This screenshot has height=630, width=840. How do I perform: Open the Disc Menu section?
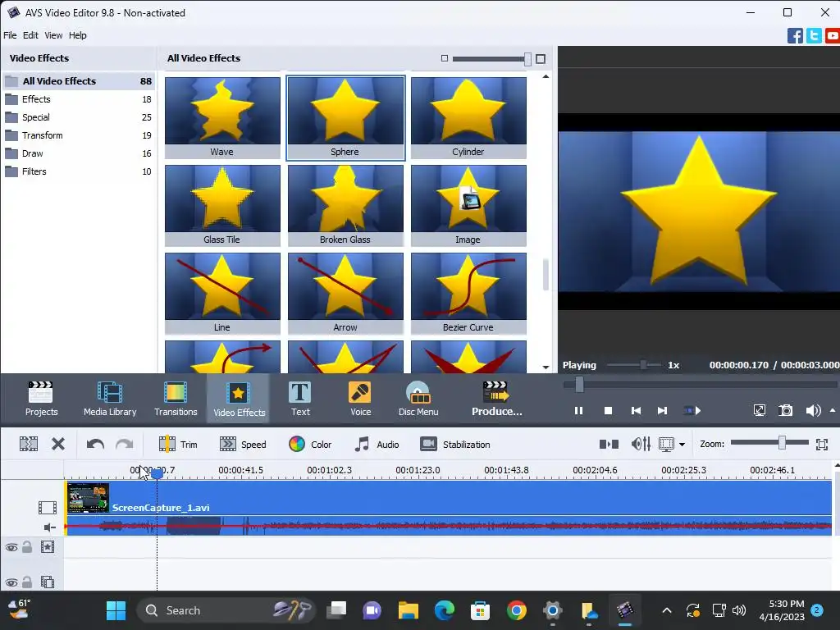[x=418, y=399]
